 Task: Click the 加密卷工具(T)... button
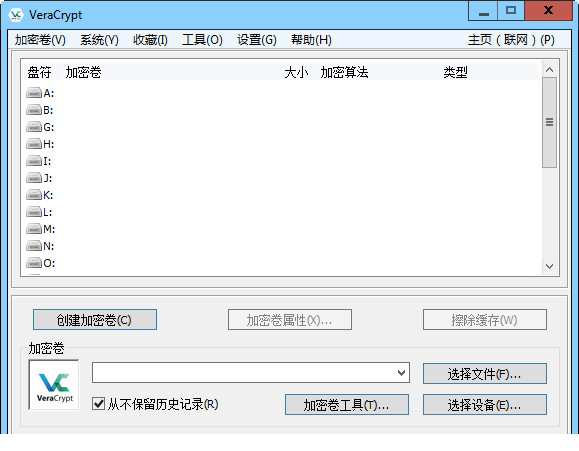347,404
